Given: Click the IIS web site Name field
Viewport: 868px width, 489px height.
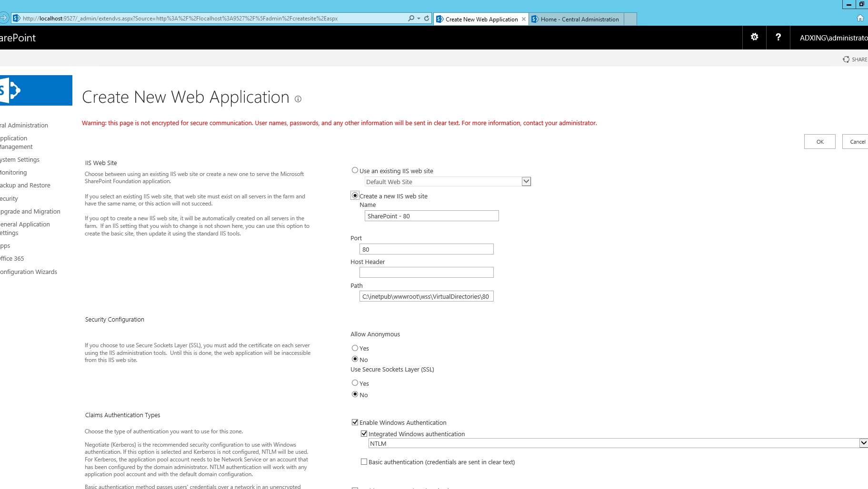Looking at the screenshot, I should tap(432, 216).
